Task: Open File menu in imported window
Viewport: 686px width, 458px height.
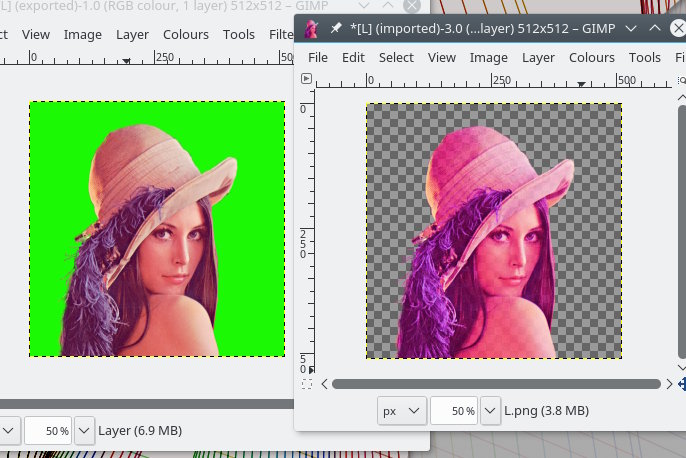Action: [x=318, y=57]
